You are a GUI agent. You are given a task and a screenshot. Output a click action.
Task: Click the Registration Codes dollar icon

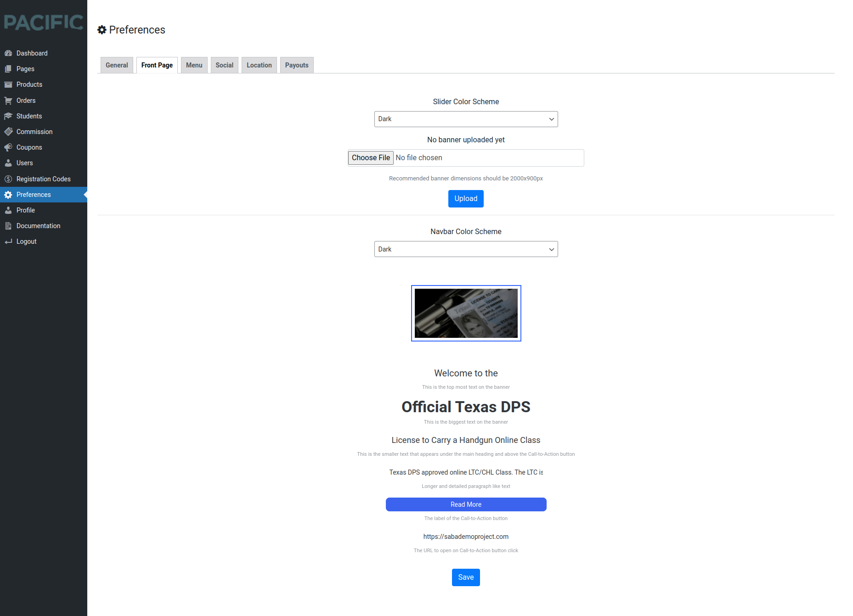(8, 179)
